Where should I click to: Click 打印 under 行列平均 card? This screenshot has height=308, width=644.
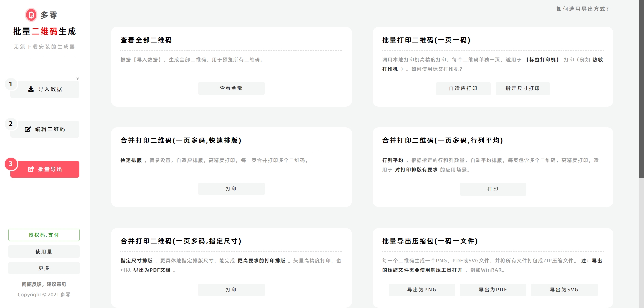click(x=493, y=189)
